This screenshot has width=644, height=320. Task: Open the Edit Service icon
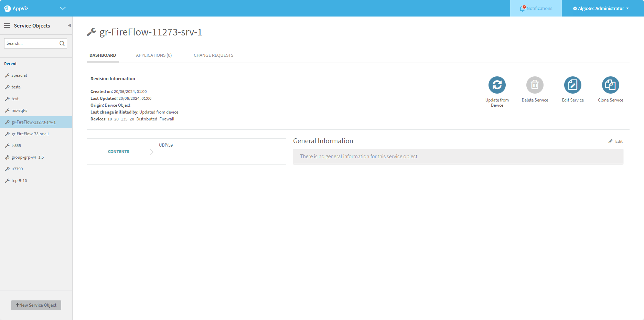[572, 85]
